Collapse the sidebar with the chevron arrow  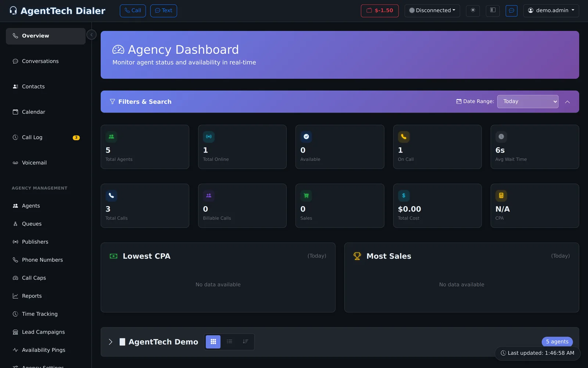[x=92, y=35]
